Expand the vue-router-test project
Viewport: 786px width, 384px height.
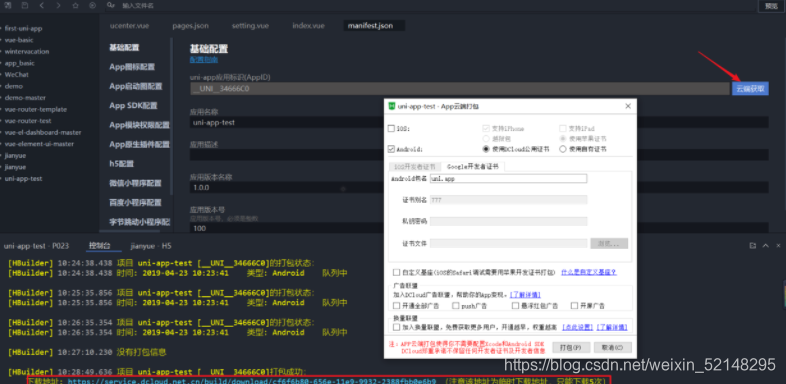tap(2, 121)
